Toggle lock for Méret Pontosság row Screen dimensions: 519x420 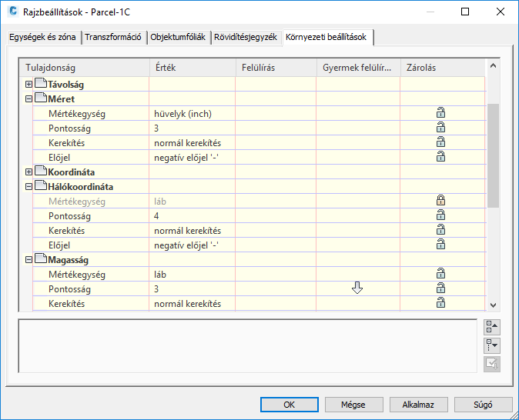[441, 128]
